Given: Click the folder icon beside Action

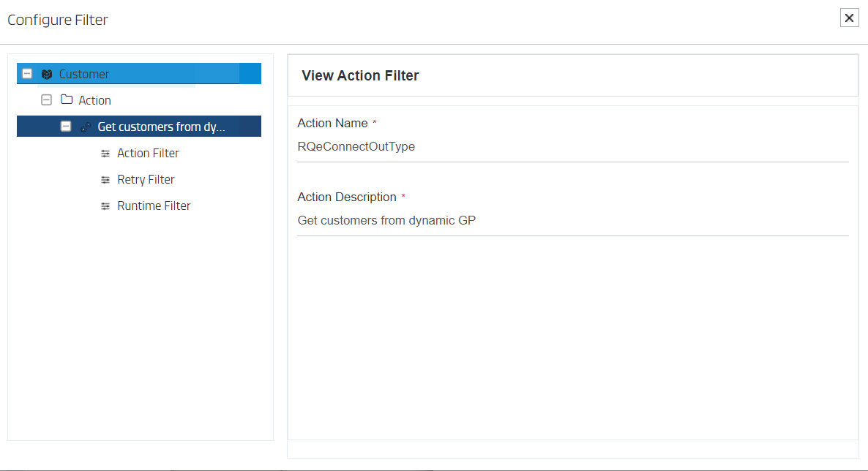Looking at the screenshot, I should pyautogui.click(x=68, y=99).
